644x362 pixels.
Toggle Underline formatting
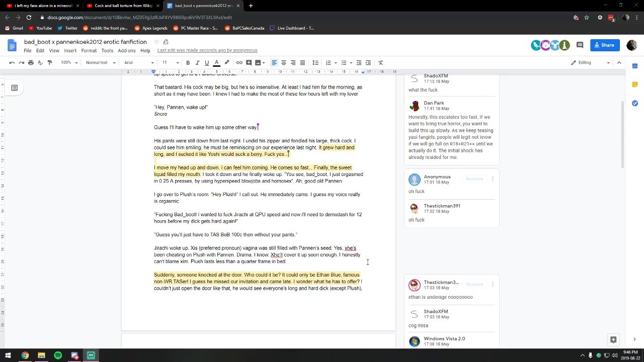pos(207,62)
